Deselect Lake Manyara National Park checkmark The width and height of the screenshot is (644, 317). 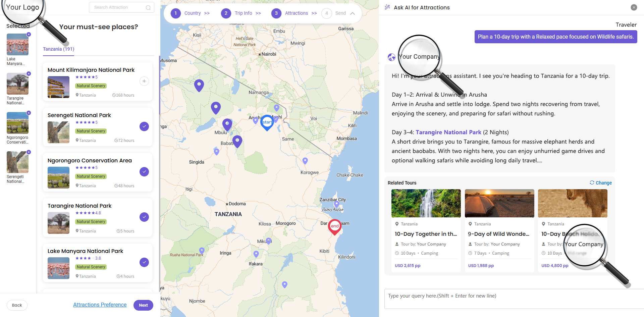click(x=144, y=262)
